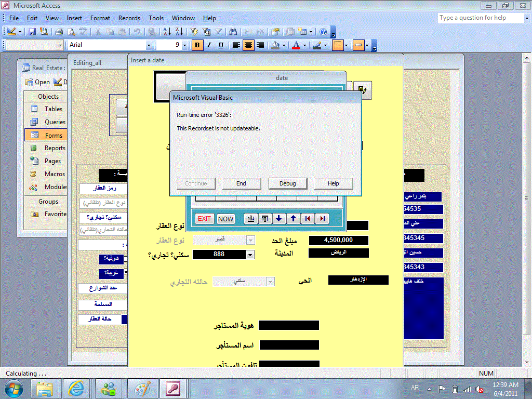The height and width of the screenshot is (399, 532).
Task: Click Filter By Form icon
Action: [206, 32]
